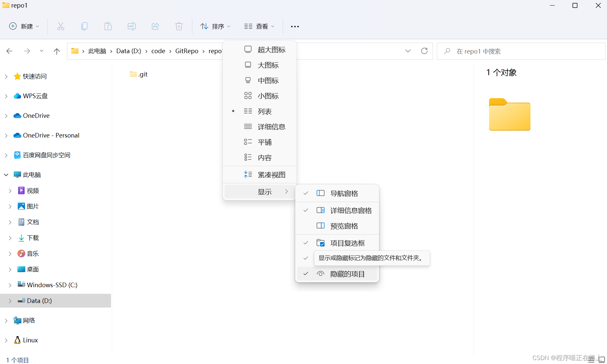This screenshot has height=364, width=607.
Task: Share the selected item using toolbar icon
Action: [x=155, y=26]
